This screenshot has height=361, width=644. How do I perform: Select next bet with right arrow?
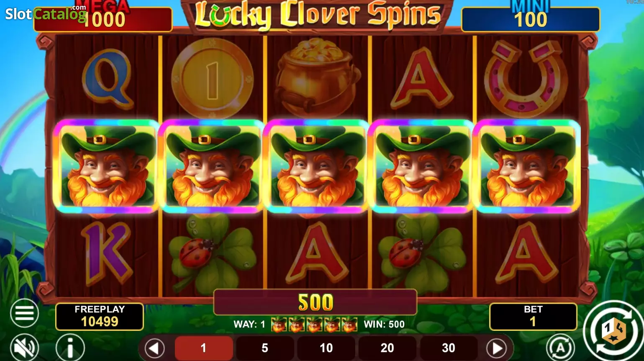coord(496,348)
